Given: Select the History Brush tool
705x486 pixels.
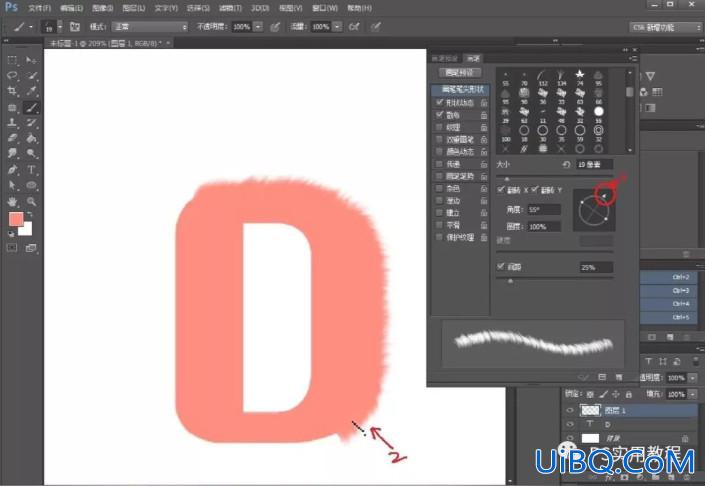Looking at the screenshot, I should click(x=31, y=122).
